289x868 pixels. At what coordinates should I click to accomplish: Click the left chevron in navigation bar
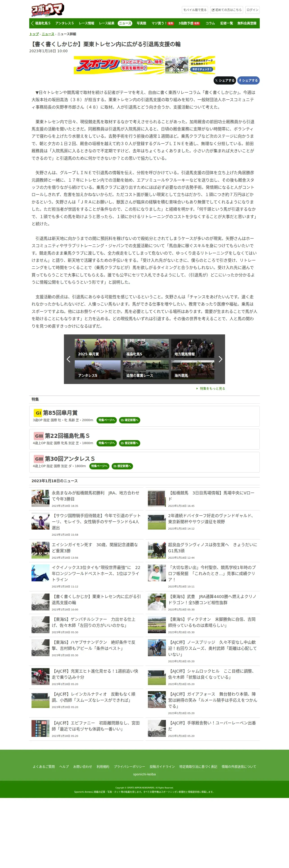click(x=32, y=23)
